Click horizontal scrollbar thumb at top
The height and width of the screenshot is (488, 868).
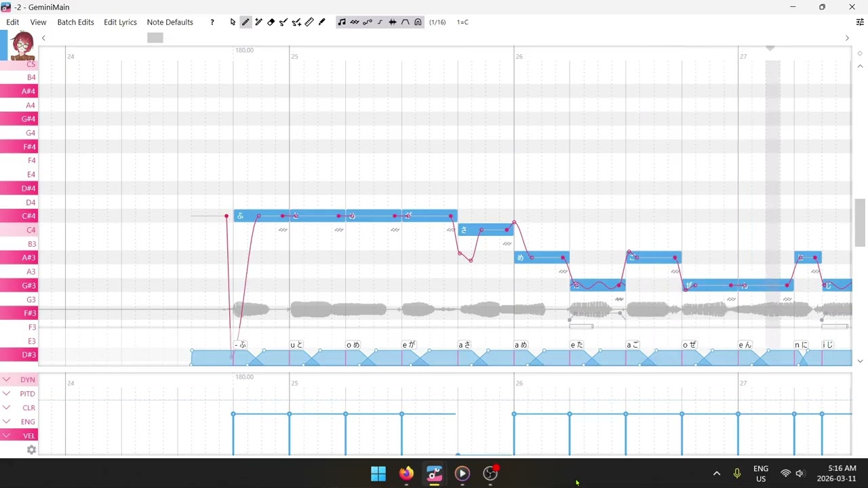pyautogui.click(x=155, y=38)
